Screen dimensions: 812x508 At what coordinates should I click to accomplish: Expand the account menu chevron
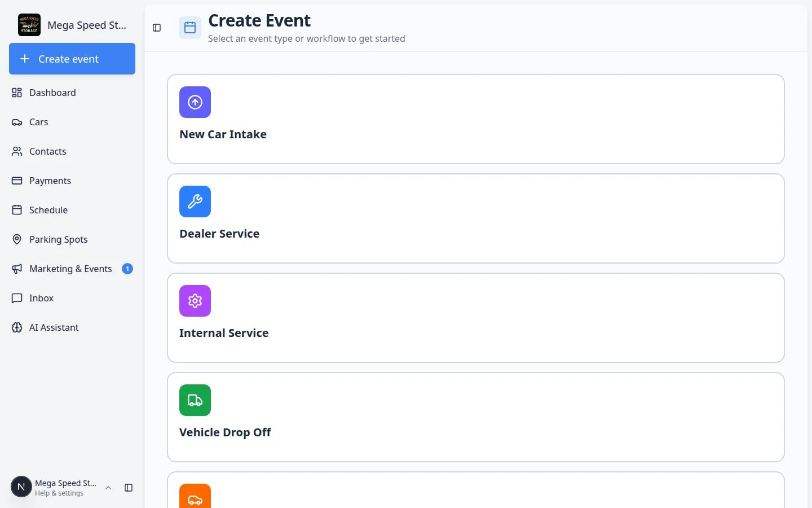point(108,488)
